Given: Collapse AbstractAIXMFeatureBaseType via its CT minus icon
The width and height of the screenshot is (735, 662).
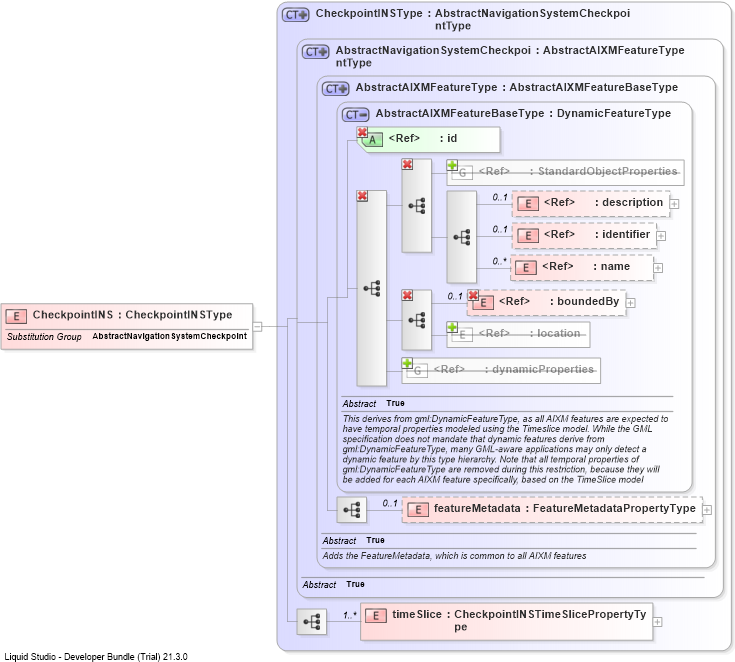Looking at the screenshot, I should coord(356,114).
